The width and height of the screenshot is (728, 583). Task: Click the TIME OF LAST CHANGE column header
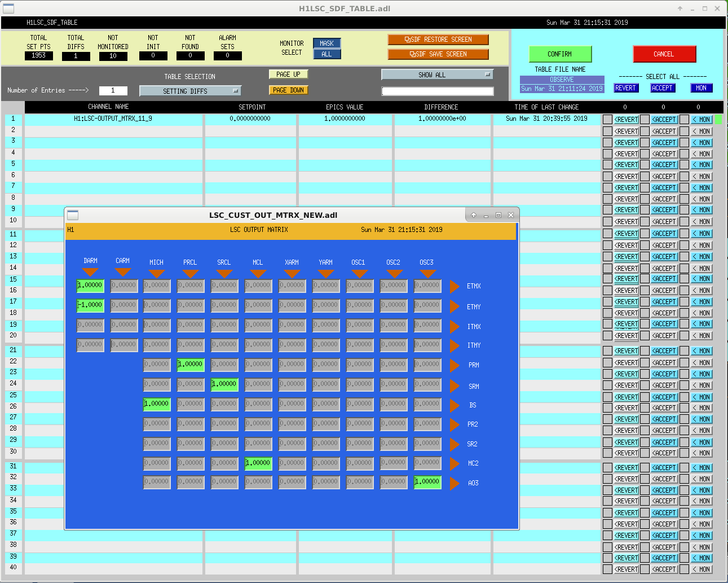pyautogui.click(x=546, y=107)
